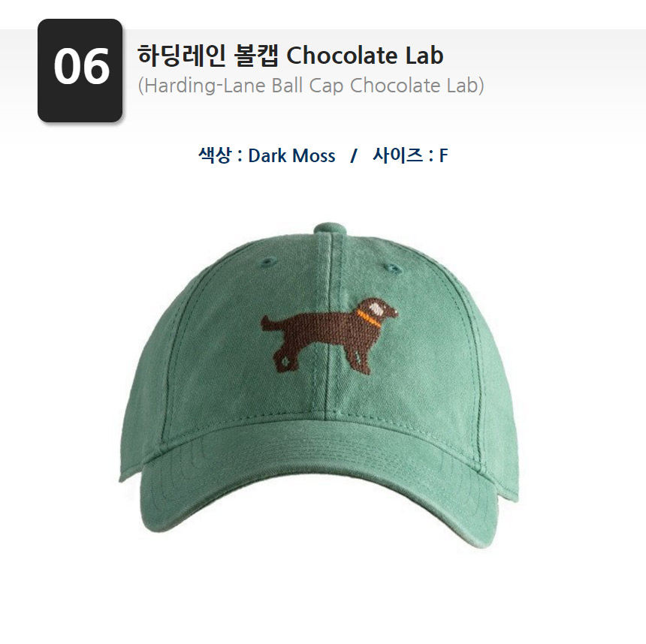
Task: Click the dog's orange collar
Action: tap(368, 318)
